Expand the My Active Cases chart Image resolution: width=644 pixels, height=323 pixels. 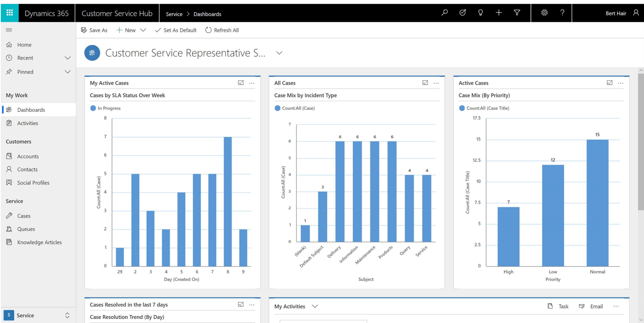click(241, 82)
